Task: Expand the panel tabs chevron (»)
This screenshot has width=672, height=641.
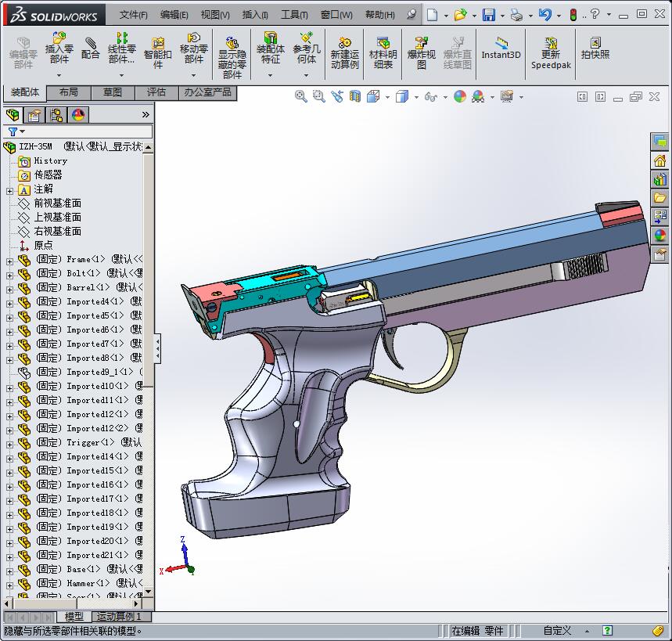Action: (146, 114)
